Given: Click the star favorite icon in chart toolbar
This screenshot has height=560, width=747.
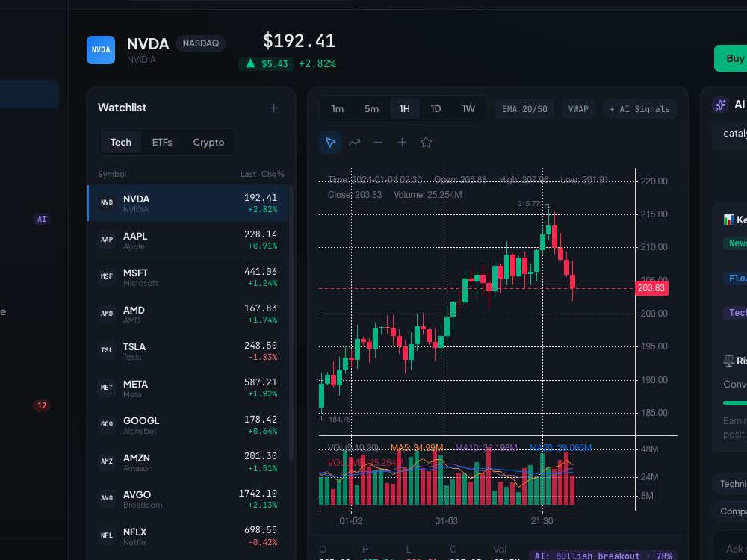Looking at the screenshot, I should [x=427, y=143].
